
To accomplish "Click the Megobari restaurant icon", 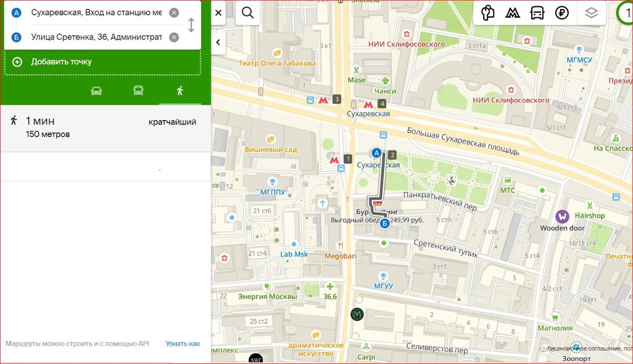I will click(x=340, y=245).
